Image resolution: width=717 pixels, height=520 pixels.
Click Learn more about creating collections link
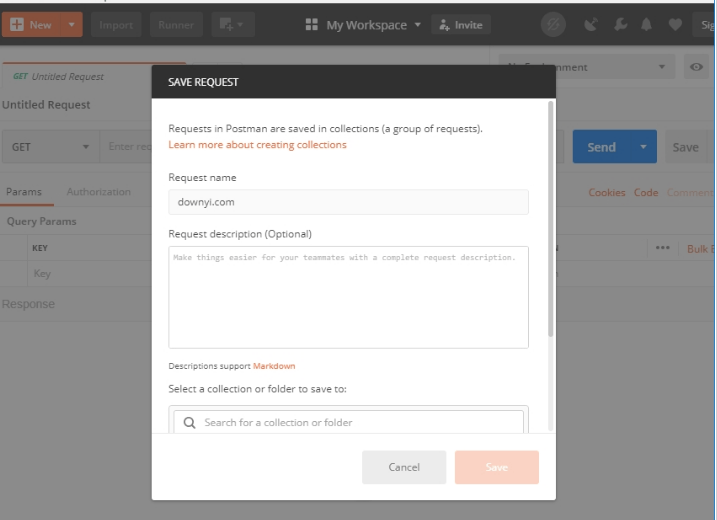point(257,145)
